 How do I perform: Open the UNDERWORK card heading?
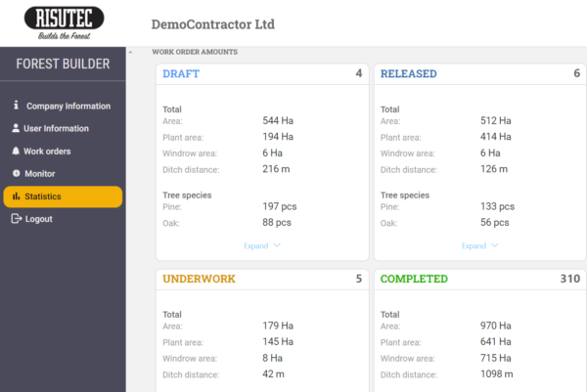click(x=199, y=279)
